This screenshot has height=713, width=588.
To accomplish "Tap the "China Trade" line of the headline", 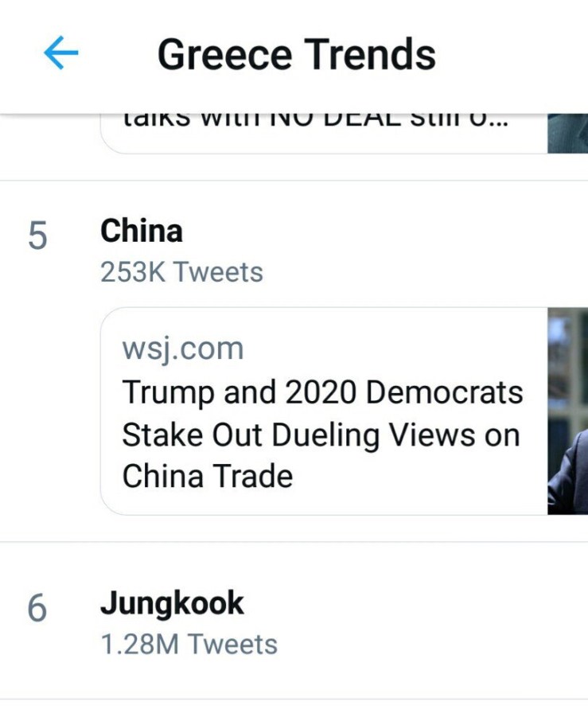I will 208,476.
